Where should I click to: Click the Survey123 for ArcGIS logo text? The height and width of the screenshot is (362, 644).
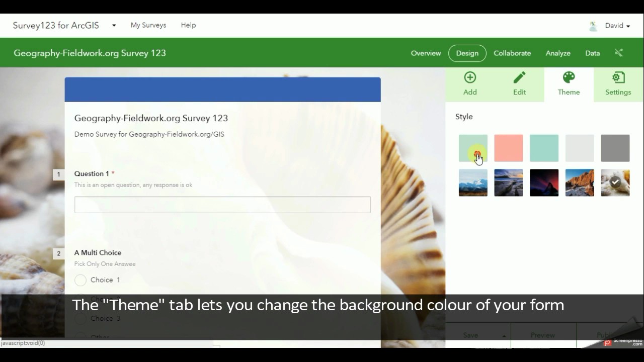[x=56, y=25]
